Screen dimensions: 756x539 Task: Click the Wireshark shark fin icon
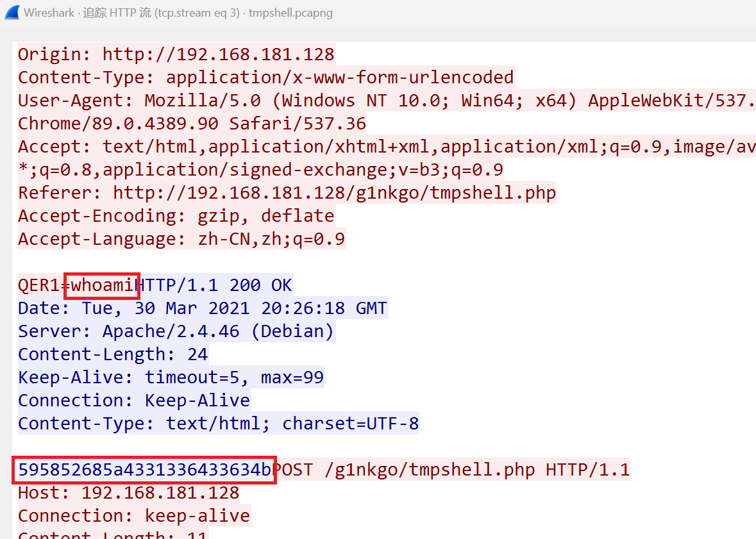tap(12, 13)
